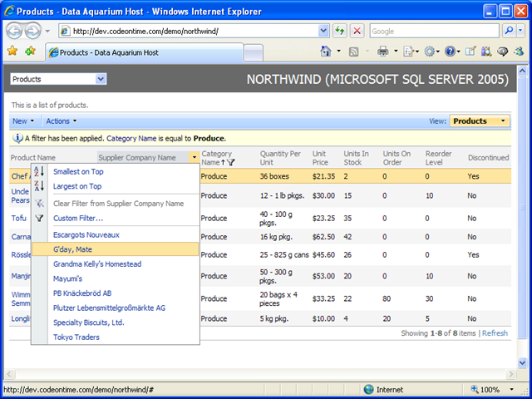Click the Internet zone globe icon in status bar
Screen dimensions: 532x399
coord(368,389)
